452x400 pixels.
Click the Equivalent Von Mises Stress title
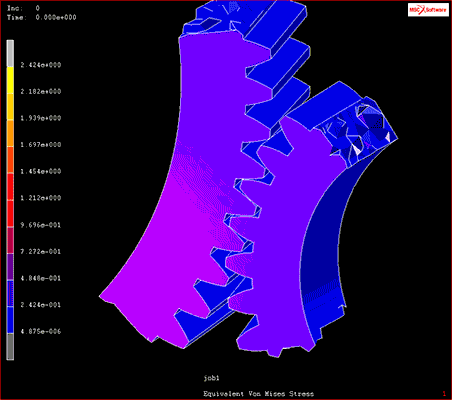tap(258, 394)
